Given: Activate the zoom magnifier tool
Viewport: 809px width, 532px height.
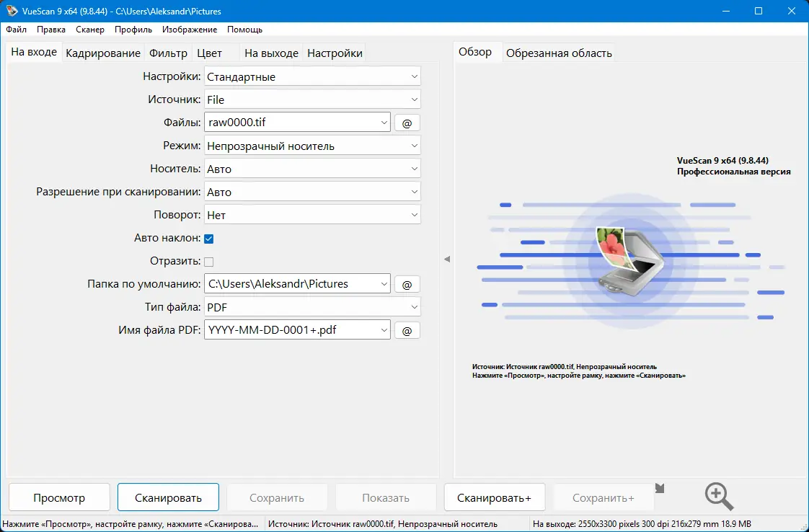Looking at the screenshot, I should 717,497.
